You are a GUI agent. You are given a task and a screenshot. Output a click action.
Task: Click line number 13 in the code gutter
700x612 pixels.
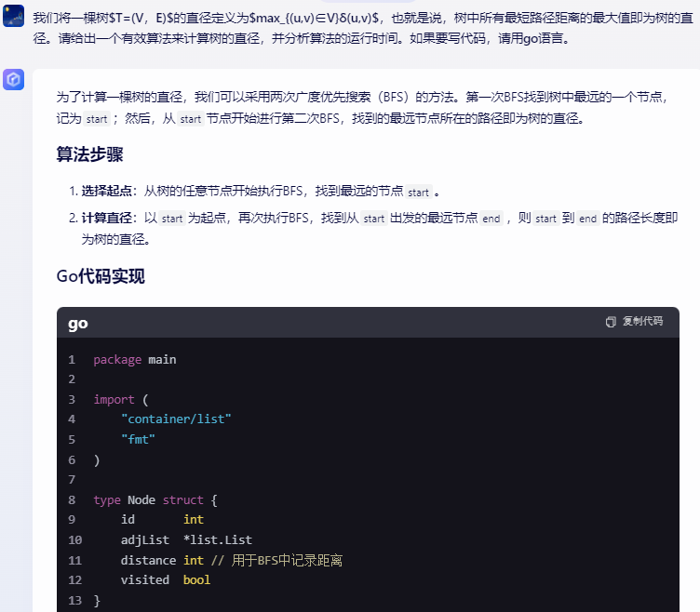click(75, 601)
